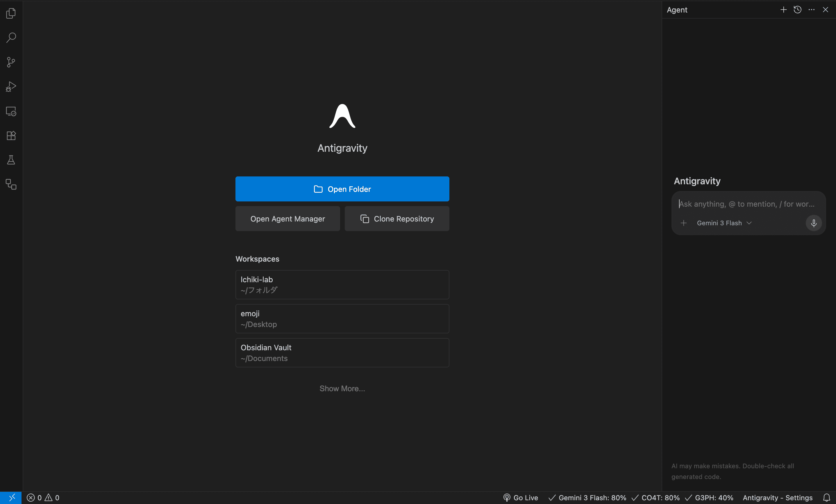Click the last activity bar icon below flask
Viewport: 836px width, 504px height.
coord(11,185)
